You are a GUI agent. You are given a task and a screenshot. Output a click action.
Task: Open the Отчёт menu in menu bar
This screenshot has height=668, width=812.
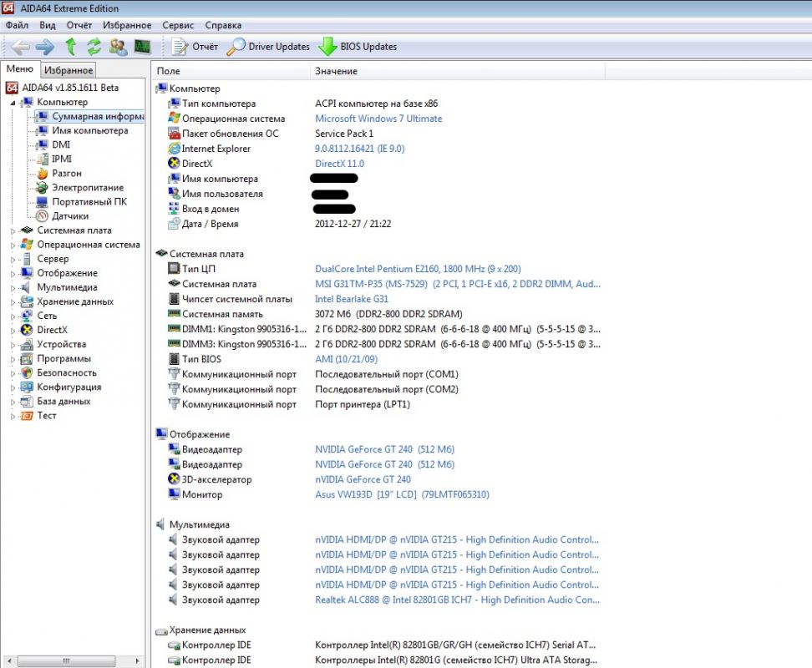coord(79,25)
